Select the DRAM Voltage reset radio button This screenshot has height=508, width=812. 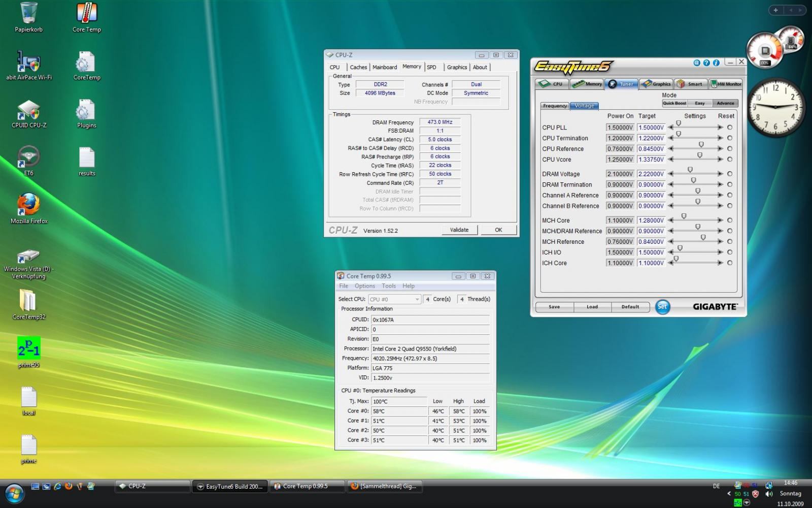pyautogui.click(x=730, y=174)
